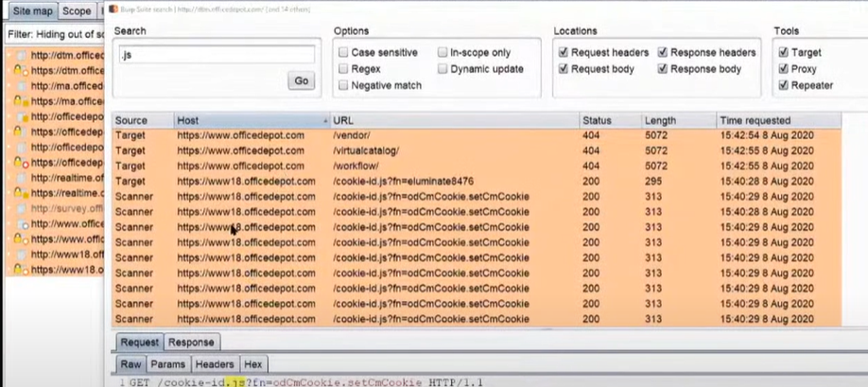Select the Headers view tab

click(x=215, y=363)
